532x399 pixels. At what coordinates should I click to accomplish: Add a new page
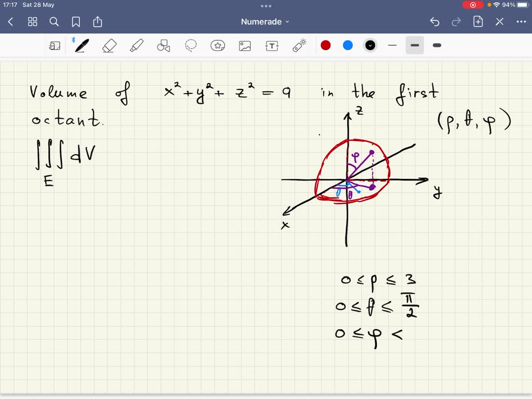coord(477,21)
